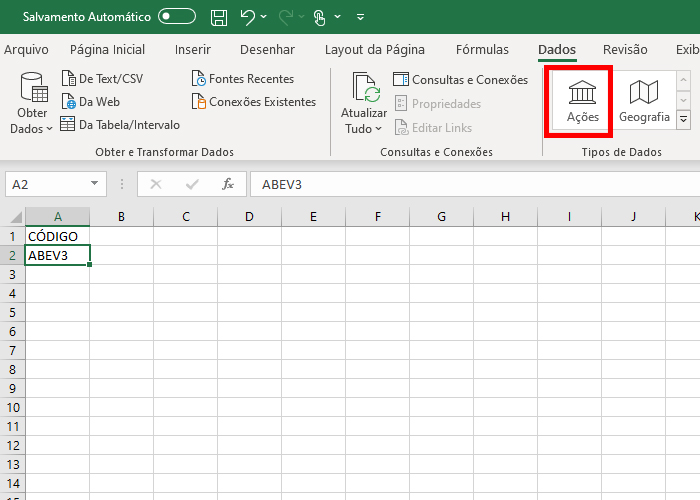Open Fontes Recentes
700x500 pixels.
pyautogui.click(x=243, y=79)
